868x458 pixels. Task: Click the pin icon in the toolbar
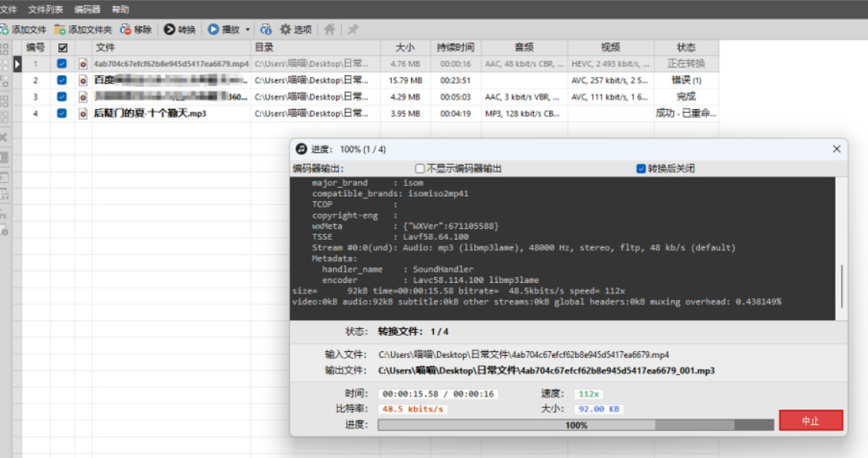(353, 29)
